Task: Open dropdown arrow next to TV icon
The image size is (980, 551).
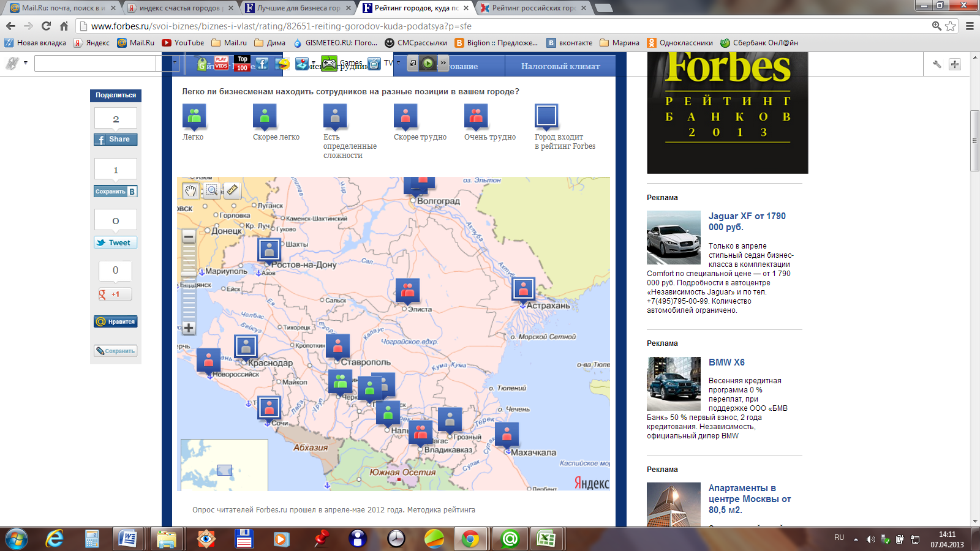Action: pos(398,62)
